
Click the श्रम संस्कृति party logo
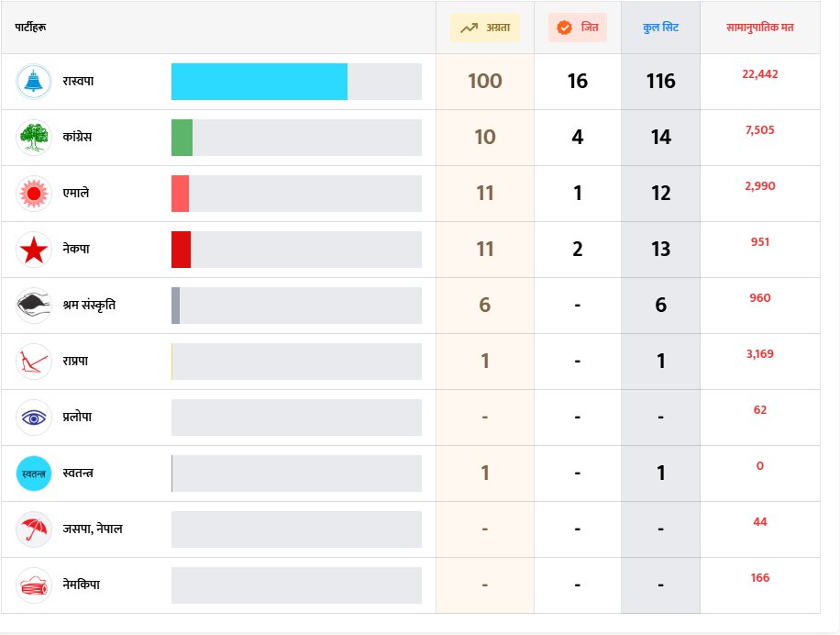coord(34,306)
